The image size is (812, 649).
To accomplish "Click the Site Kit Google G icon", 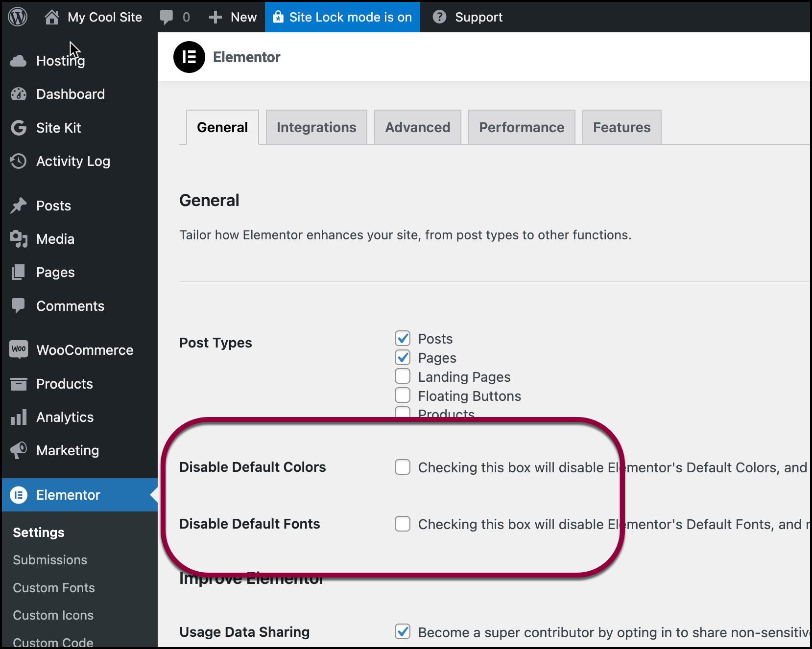I will [x=19, y=128].
